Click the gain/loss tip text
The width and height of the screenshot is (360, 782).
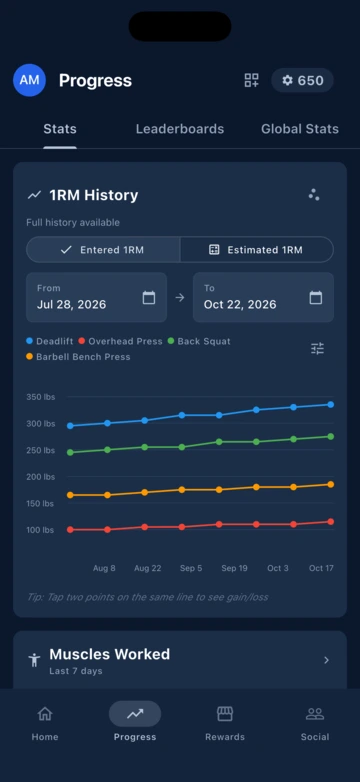pyautogui.click(x=148, y=597)
